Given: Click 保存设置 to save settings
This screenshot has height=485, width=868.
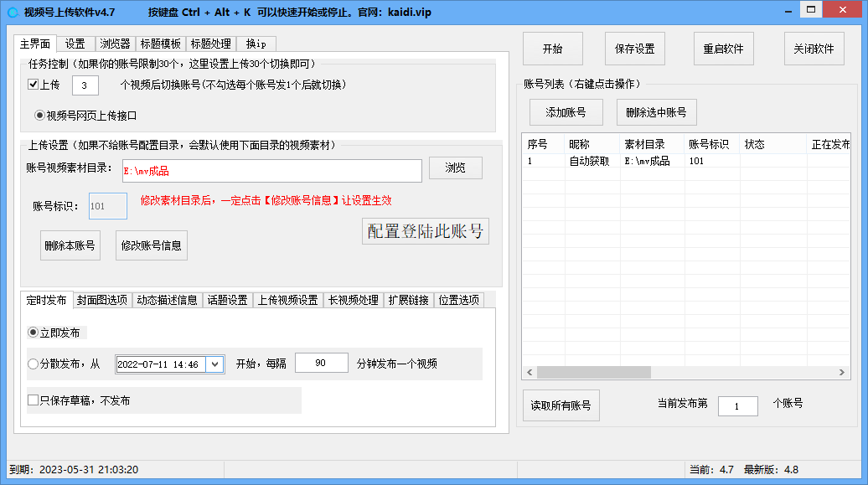Looking at the screenshot, I should pos(634,49).
